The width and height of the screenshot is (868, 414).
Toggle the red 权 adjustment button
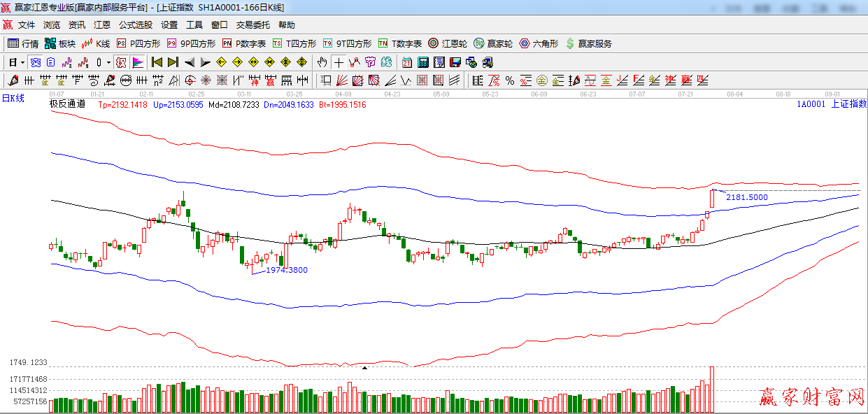point(121,62)
